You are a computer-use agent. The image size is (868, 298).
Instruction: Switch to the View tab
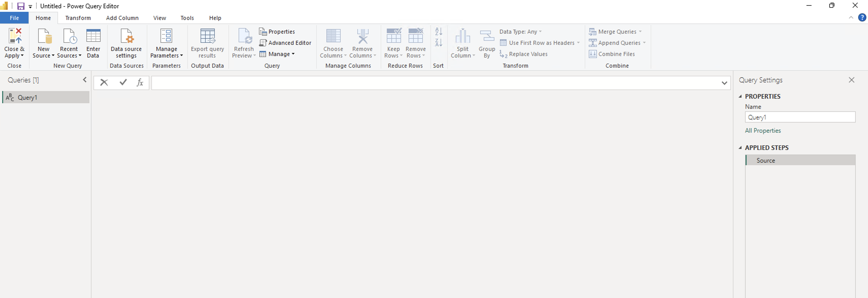(159, 18)
